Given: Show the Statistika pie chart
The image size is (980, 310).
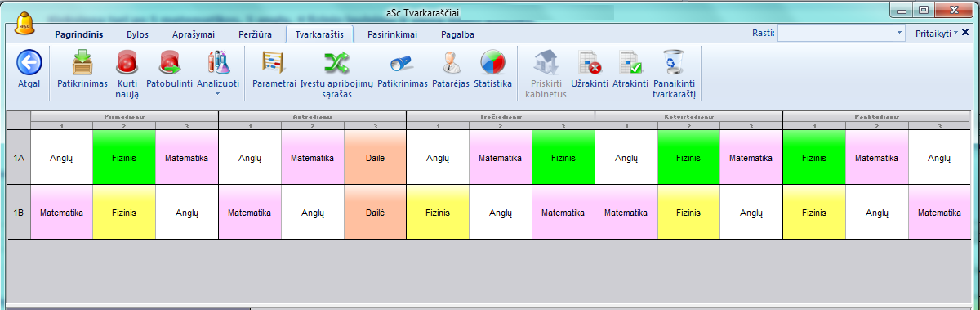Looking at the screenshot, I should click(492, 62).
